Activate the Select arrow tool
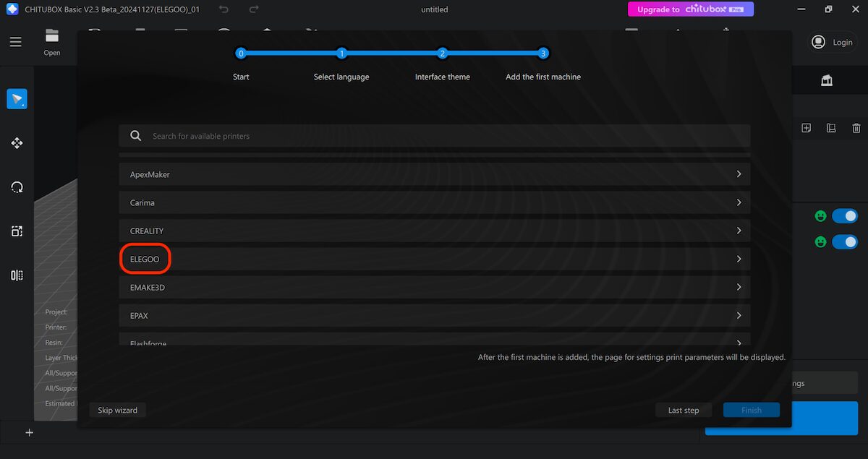Viewport: 868px width, 459px height. click(x=17, y=99)
